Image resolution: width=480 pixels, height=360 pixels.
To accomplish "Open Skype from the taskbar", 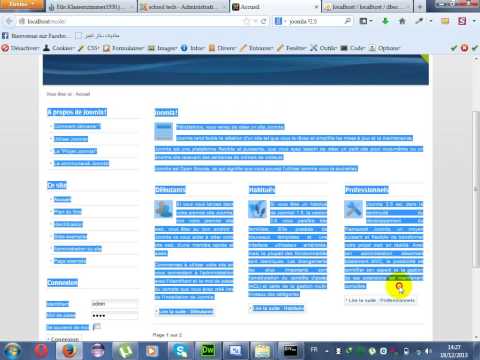I will coord(180,351).
